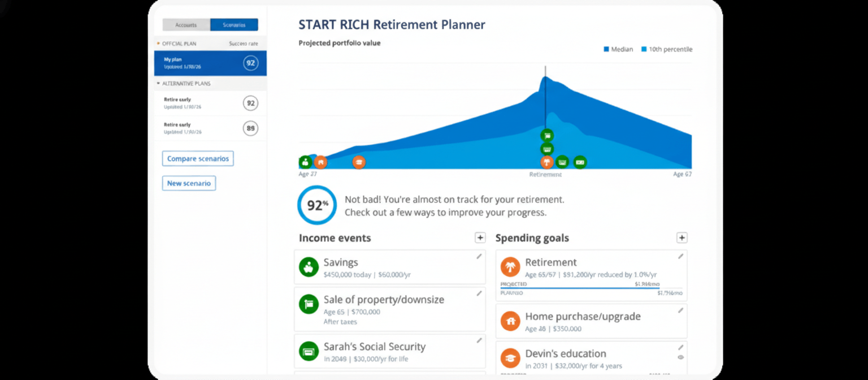Screen dimensions: 868x380
Task: Select the graduation cap icon beside Devin's education
Action: pyautogui.click(x=510, y=358)
